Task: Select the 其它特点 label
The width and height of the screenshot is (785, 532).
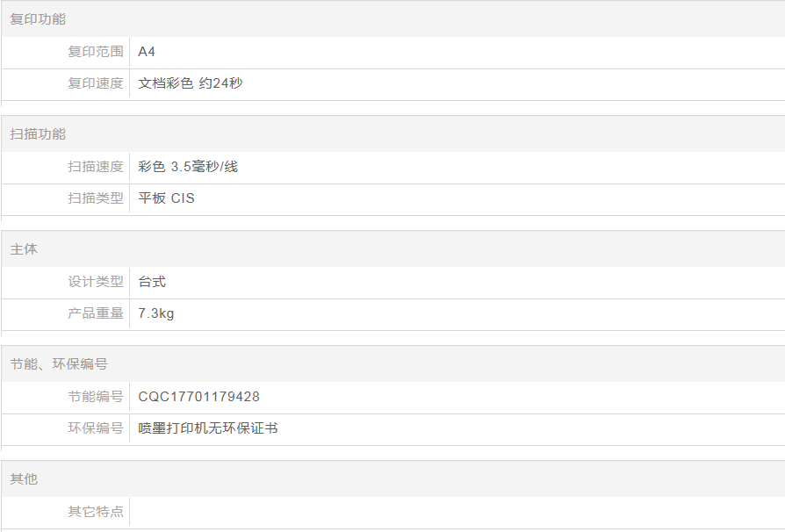Action: click(x=96, y=512)
